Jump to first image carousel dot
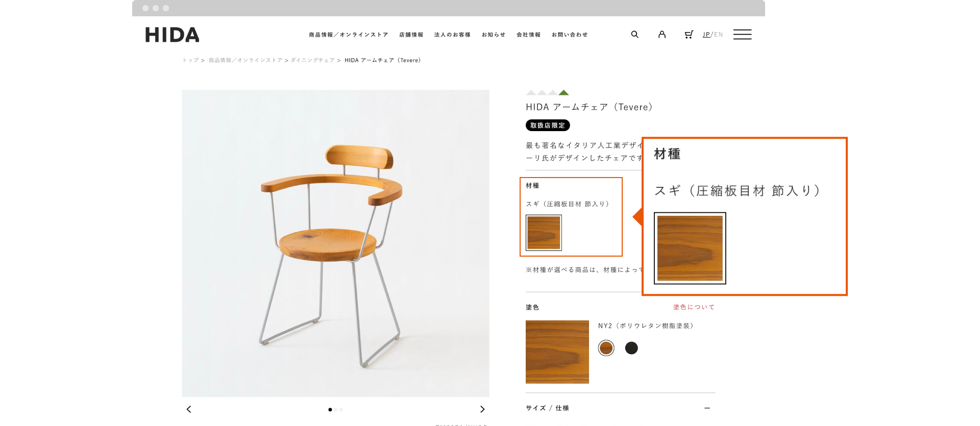The image size is (980, 426). 330,410
